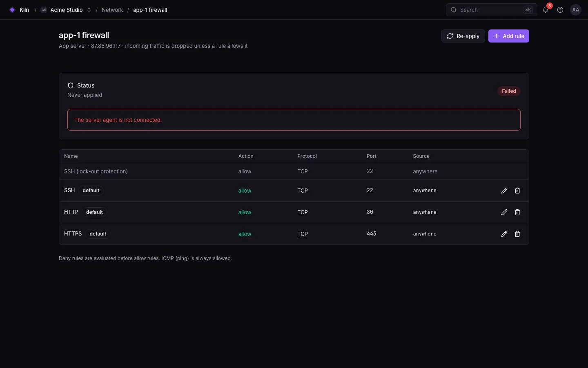Click the AS workspace badge icon
Screen dimensions: 588x368
[x=44, y=10]
